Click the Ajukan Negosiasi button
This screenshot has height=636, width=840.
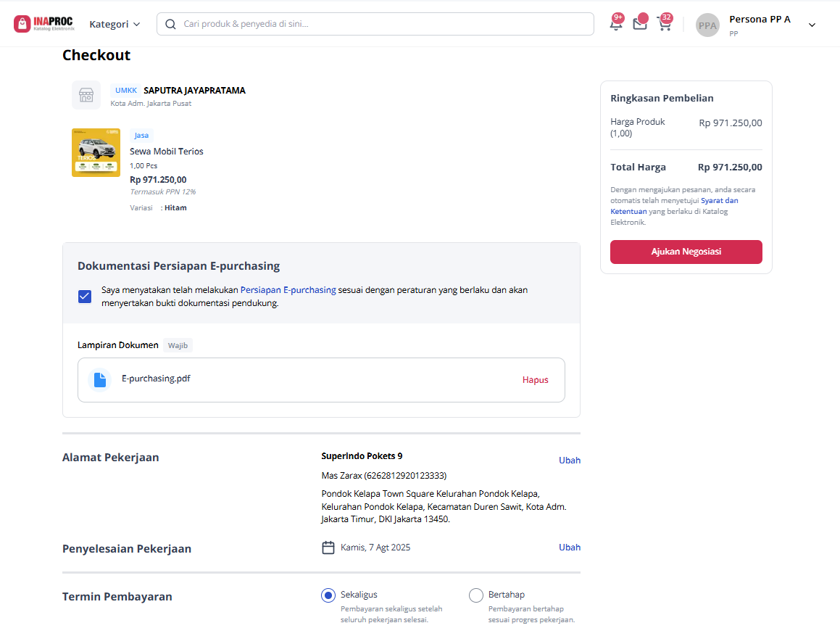[686, 252]
